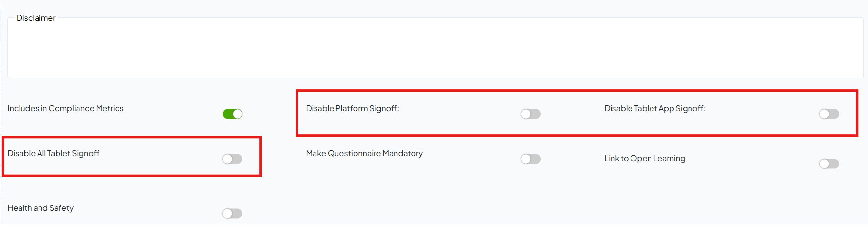Enable Make Questionnaire Mandatory switch

pos(531,159)
